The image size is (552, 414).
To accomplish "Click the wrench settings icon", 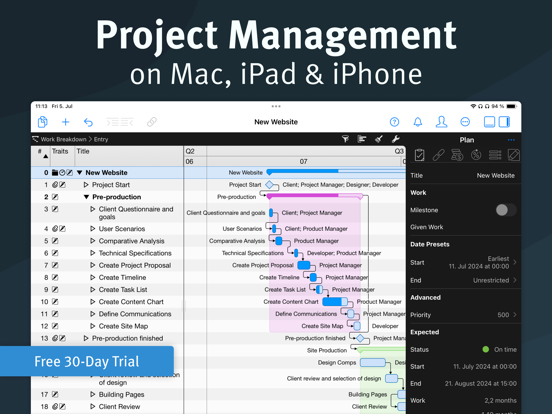I will [x=395, y=139].
